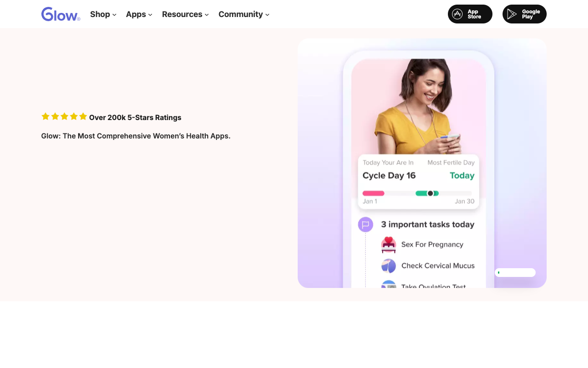The width and height of the screenshot is (588, 368).
Task: Open the Resources menu
Action: (186, 14)
